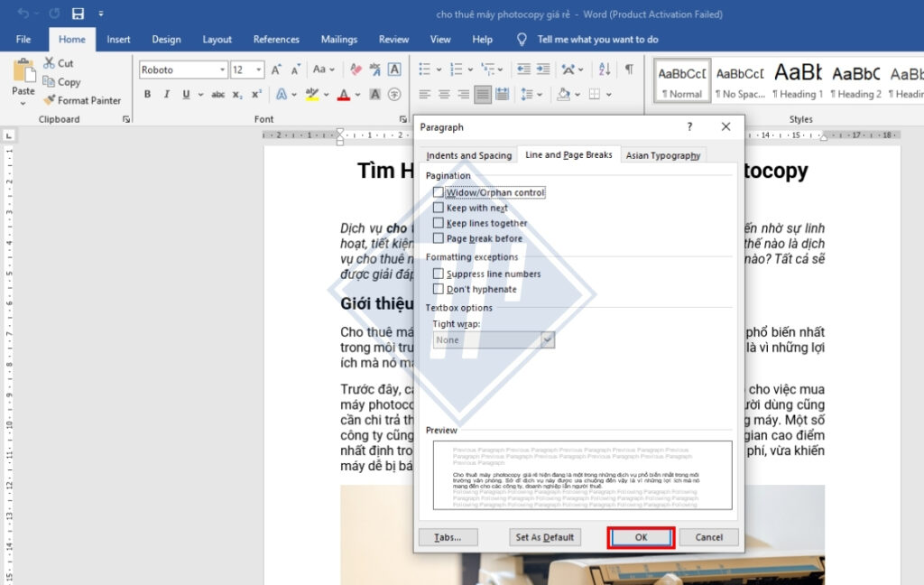Open Mailings ribbon tab
The image size is (924, 585).
point(339,39)
